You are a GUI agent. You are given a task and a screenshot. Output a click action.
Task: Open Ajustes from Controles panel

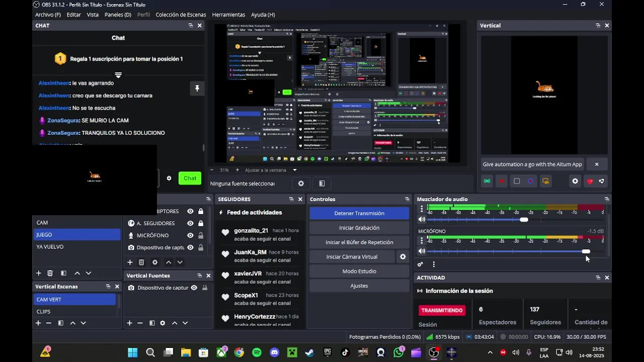point(359,286)
